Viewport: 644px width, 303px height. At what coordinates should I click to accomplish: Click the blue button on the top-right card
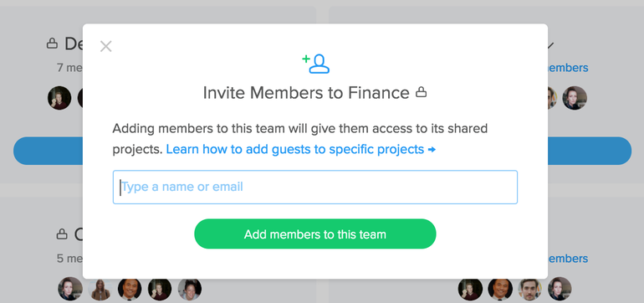590,151
